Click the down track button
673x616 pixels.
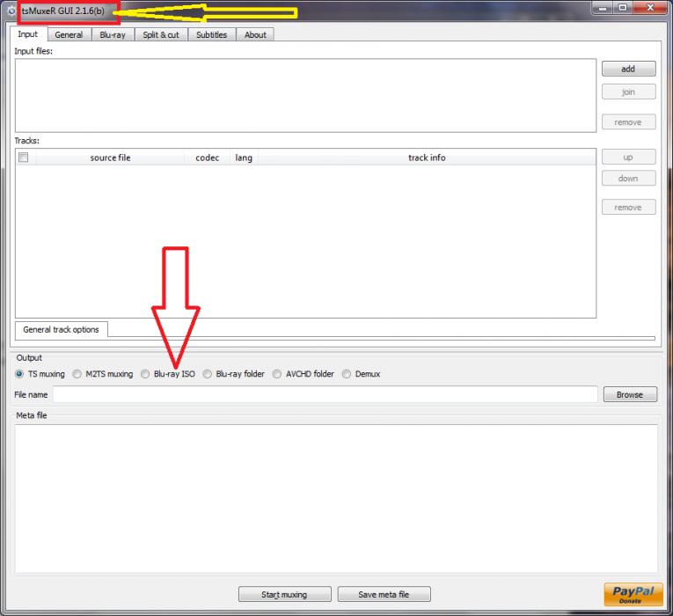[628, 178]
